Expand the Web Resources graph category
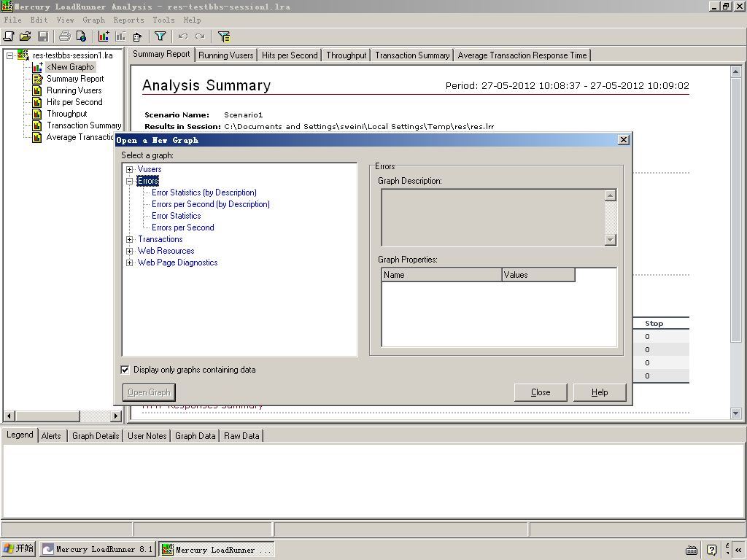 pyautogui.click(x=130, y=251)
